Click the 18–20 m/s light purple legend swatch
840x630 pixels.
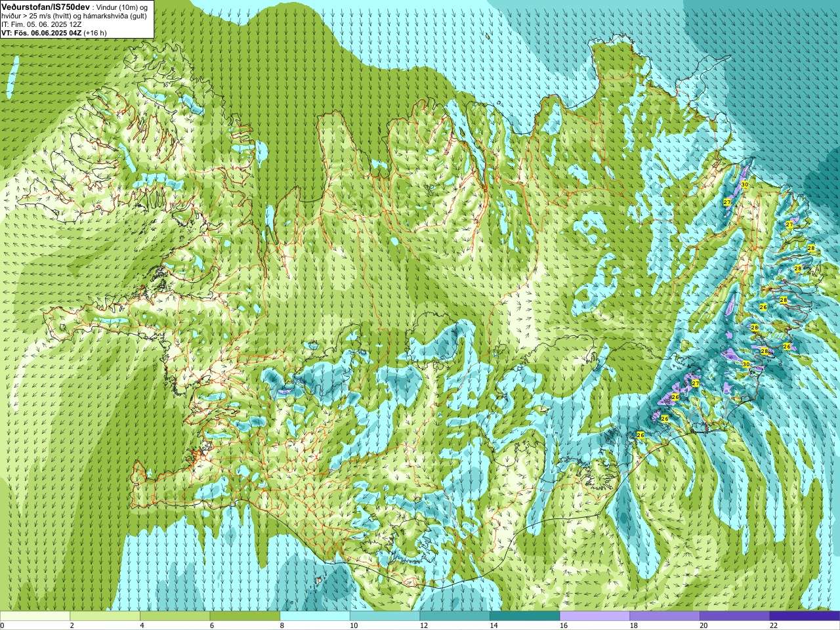pyautogui.click(x=665, y=616)
